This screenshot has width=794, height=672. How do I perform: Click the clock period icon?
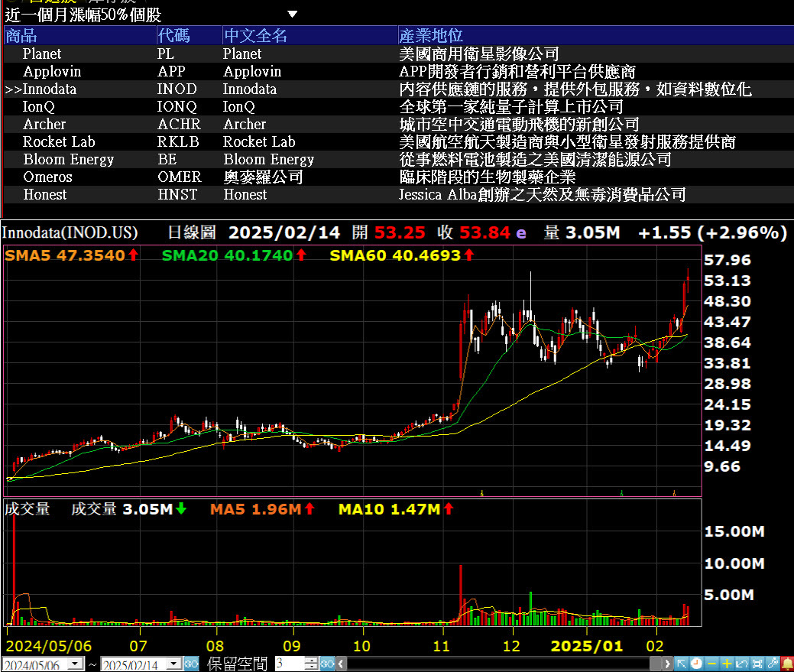tap(697, 664)
